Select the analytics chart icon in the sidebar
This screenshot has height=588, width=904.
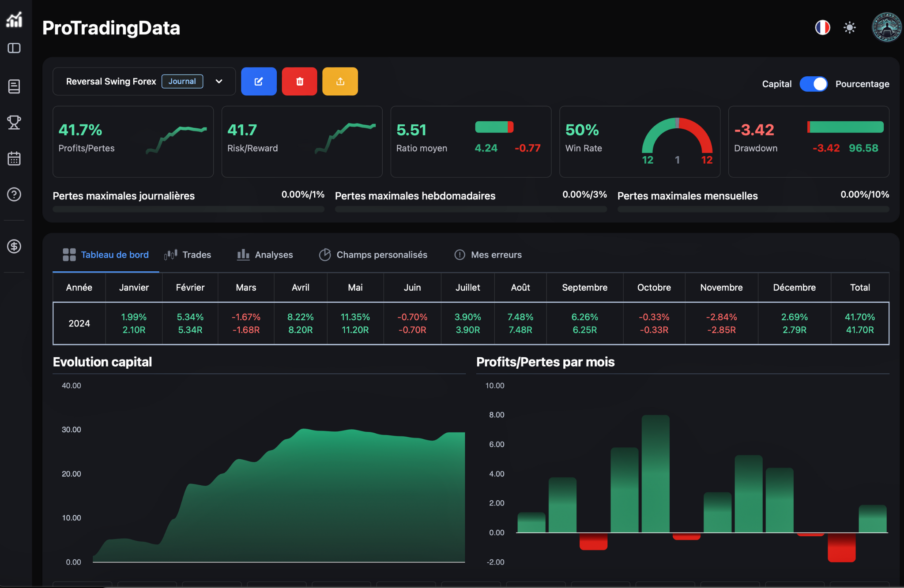point(14,19)
